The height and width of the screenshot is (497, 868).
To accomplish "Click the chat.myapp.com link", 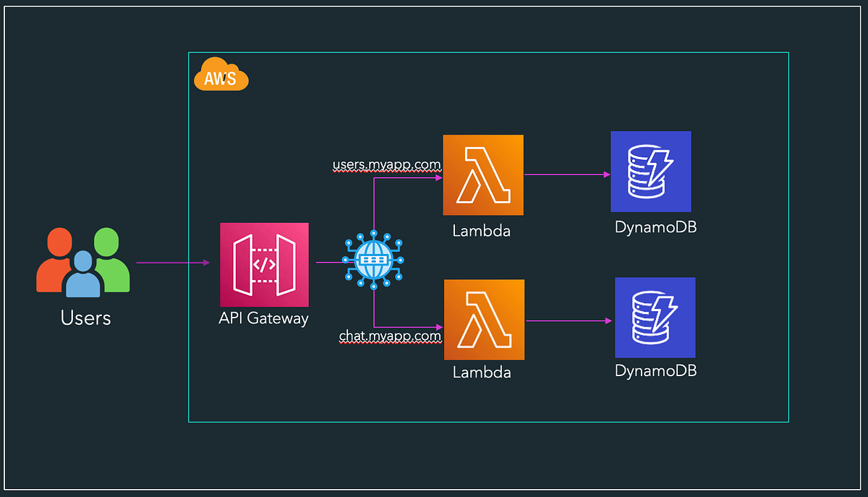I will click(389, 336).
